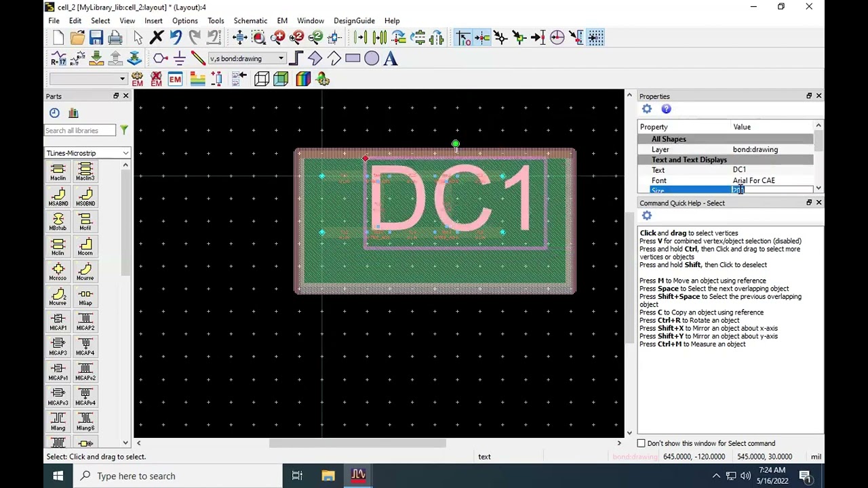Image resolution: width=868 pixels, height=488 pixels.
Task: Open File Explorer from the taskbar
Action: click(328, 476)
